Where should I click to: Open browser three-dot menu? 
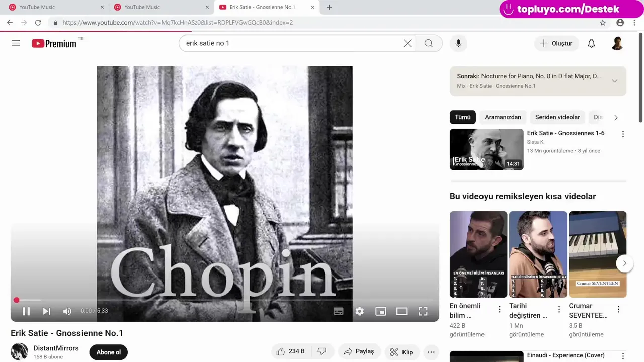click(x=635, y=23)
